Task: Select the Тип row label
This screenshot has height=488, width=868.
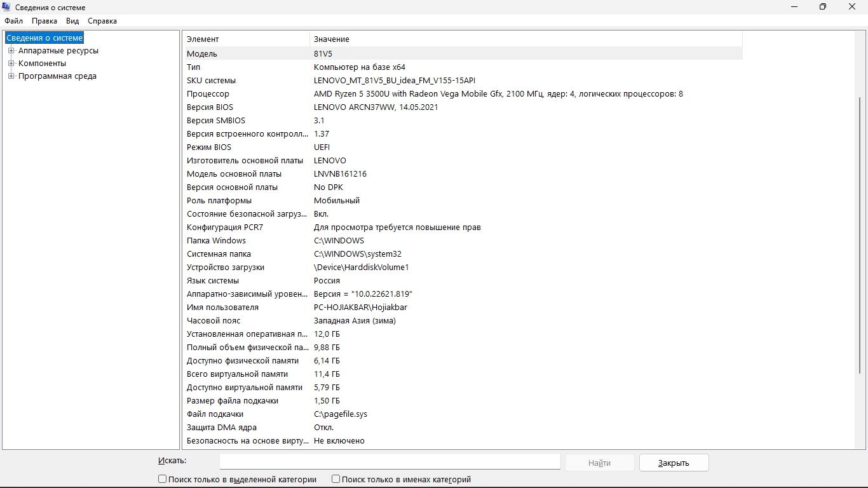Action: coord(194,67)
